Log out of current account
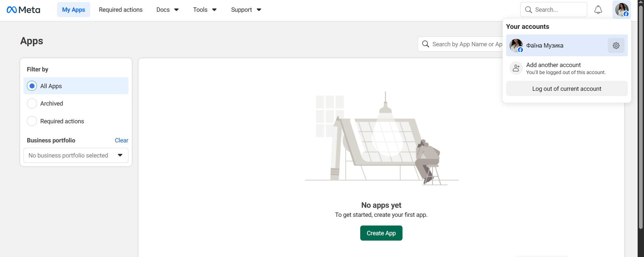The image size is (644, 257). click(567, 88)
